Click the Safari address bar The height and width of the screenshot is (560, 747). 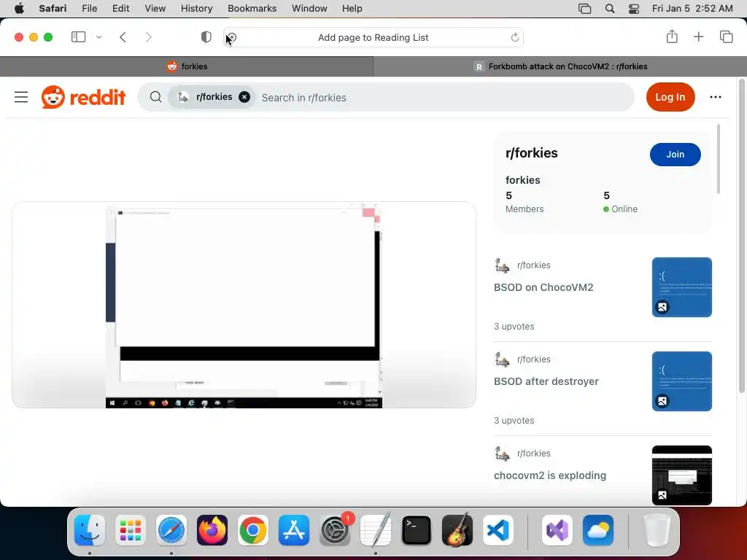click(x=373, y=37)
